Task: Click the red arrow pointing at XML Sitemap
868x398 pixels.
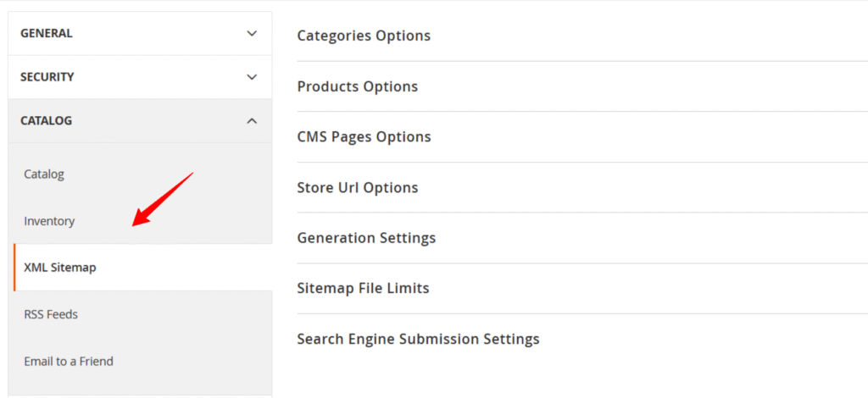Action: [161, 200]
